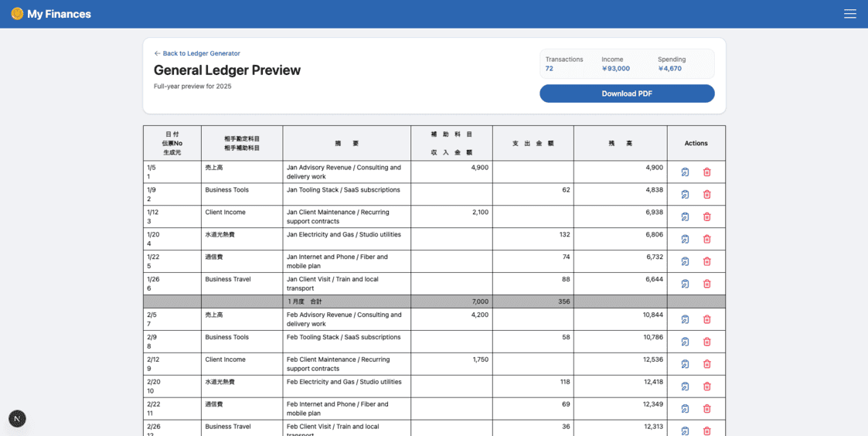Open the Next.js dev tools badge

(17, 418)
